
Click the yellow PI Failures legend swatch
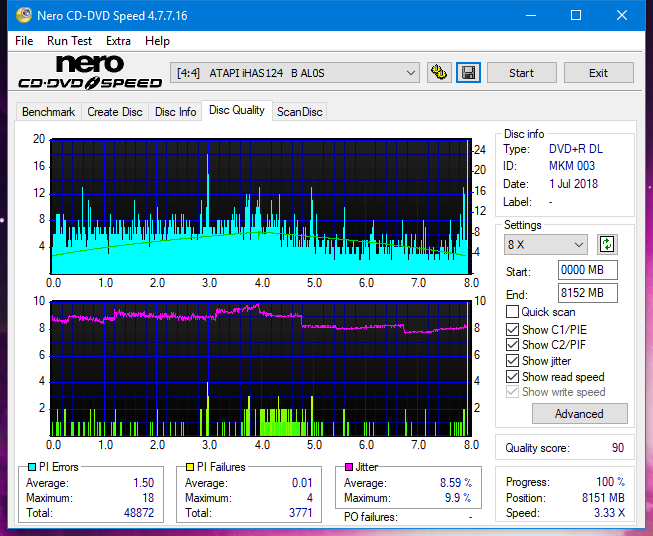[x=190, y=467]
